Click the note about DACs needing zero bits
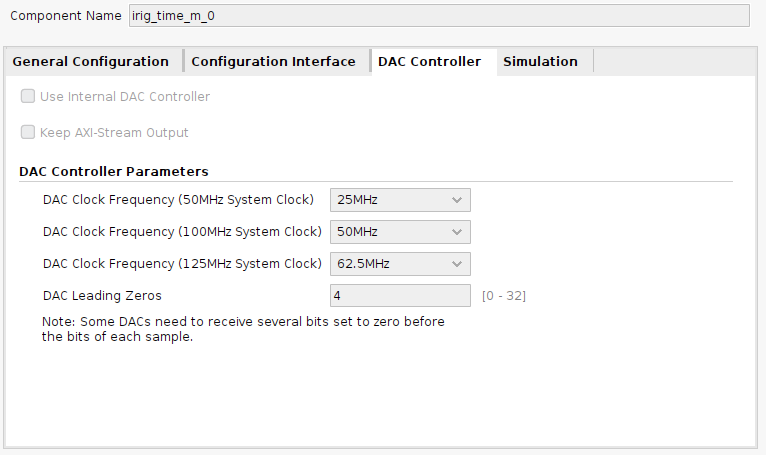Image resolution: width=766 pixels, height=455 pixels. point(243,329)
